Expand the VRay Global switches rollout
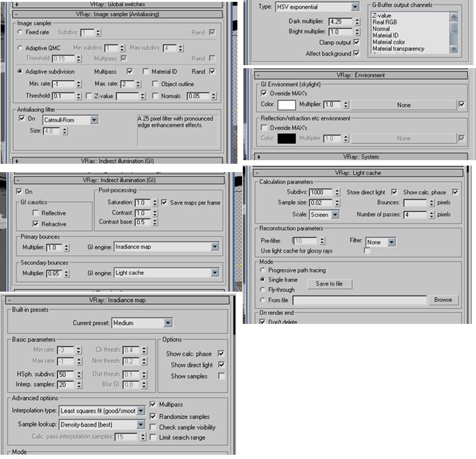This screenshot has height=459, width=476. [117, 4]
